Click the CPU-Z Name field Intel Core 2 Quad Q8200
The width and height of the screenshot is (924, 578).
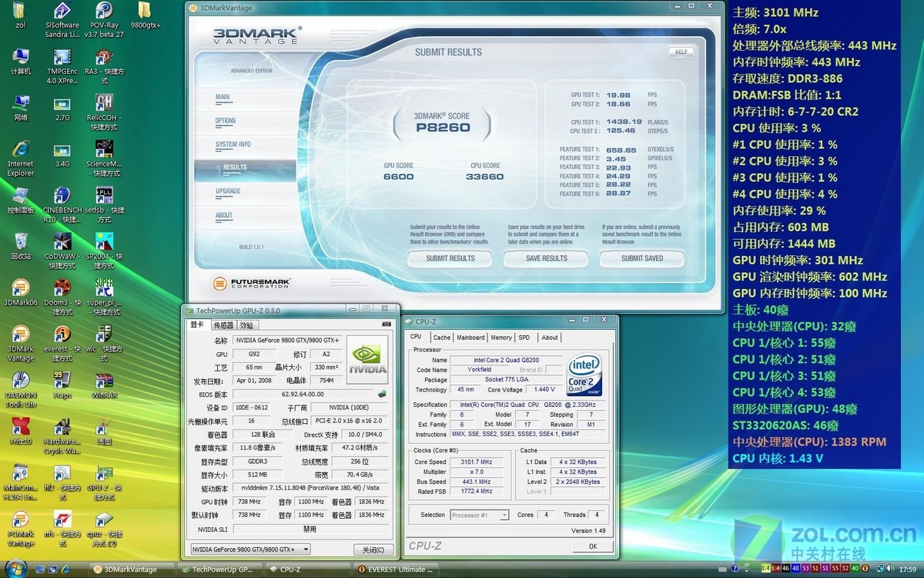(x=506, y=360)
